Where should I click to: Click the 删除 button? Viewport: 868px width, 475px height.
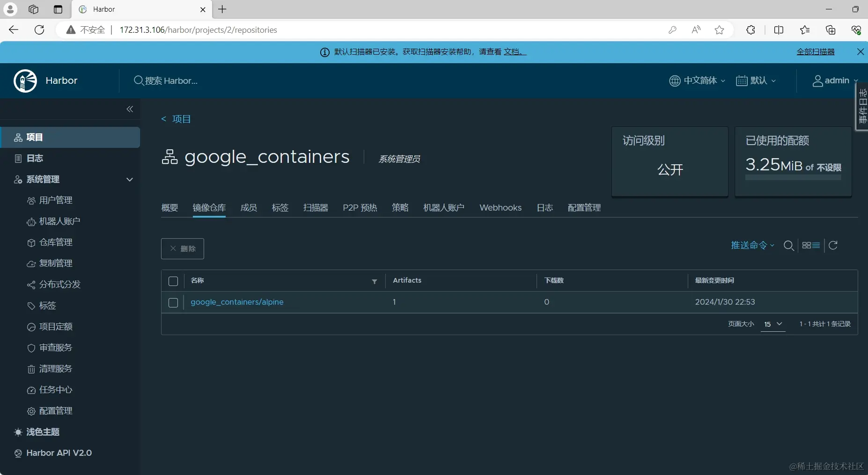183,248
